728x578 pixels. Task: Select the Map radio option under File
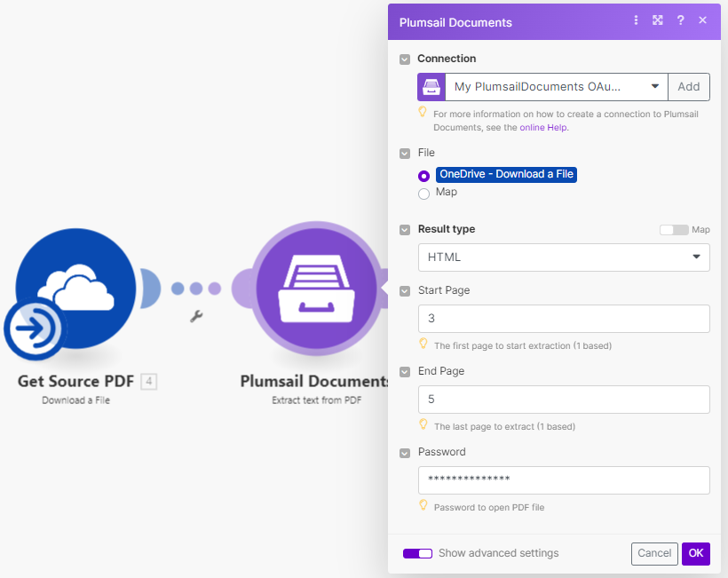423,194
